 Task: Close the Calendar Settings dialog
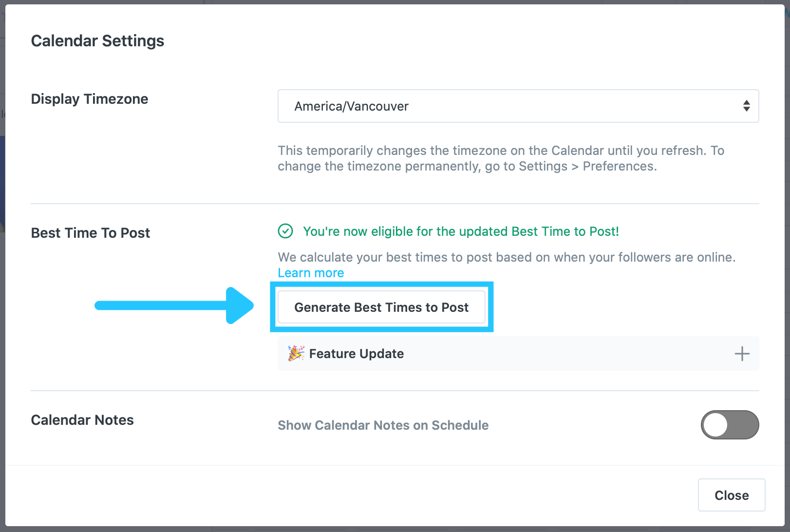[x=732, y=495]
